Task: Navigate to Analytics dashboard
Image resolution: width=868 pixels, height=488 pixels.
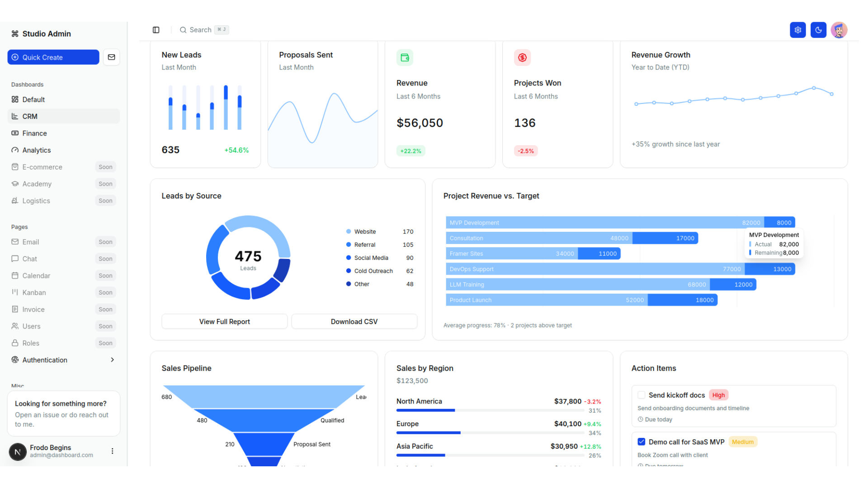Action: click(x=36, y=150)
